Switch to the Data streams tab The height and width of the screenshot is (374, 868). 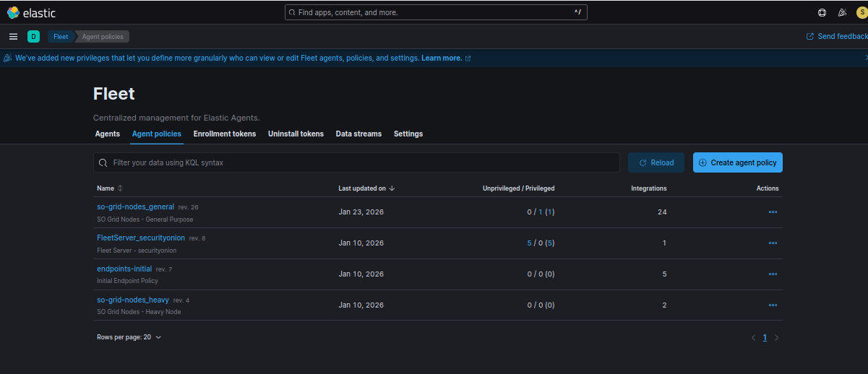[358, 134]
